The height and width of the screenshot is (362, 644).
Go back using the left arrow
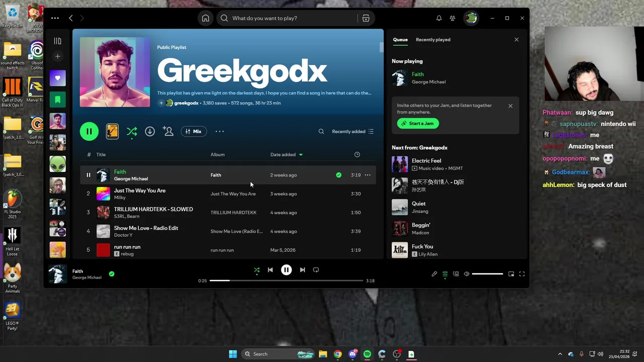point(70,18)
